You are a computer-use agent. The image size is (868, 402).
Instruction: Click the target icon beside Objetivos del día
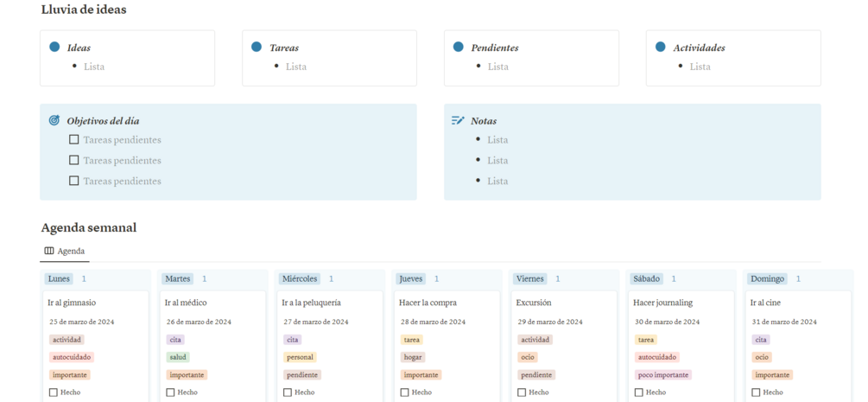(x=54, y=121)
